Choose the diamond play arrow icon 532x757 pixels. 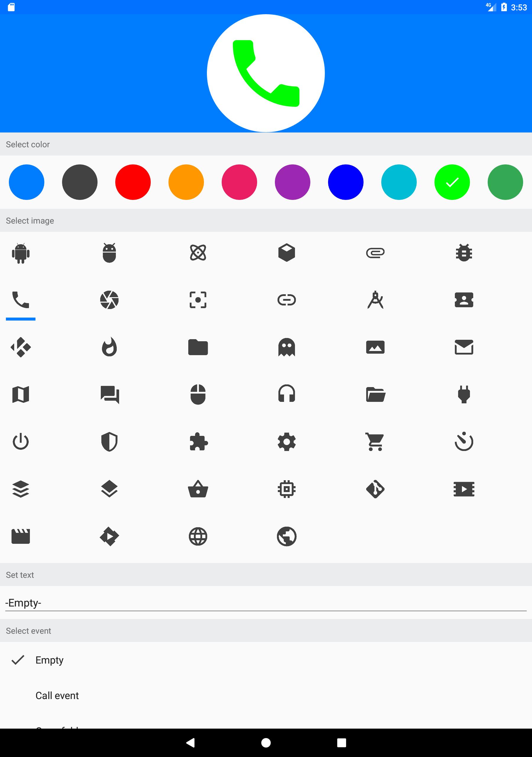coord(109,536)
